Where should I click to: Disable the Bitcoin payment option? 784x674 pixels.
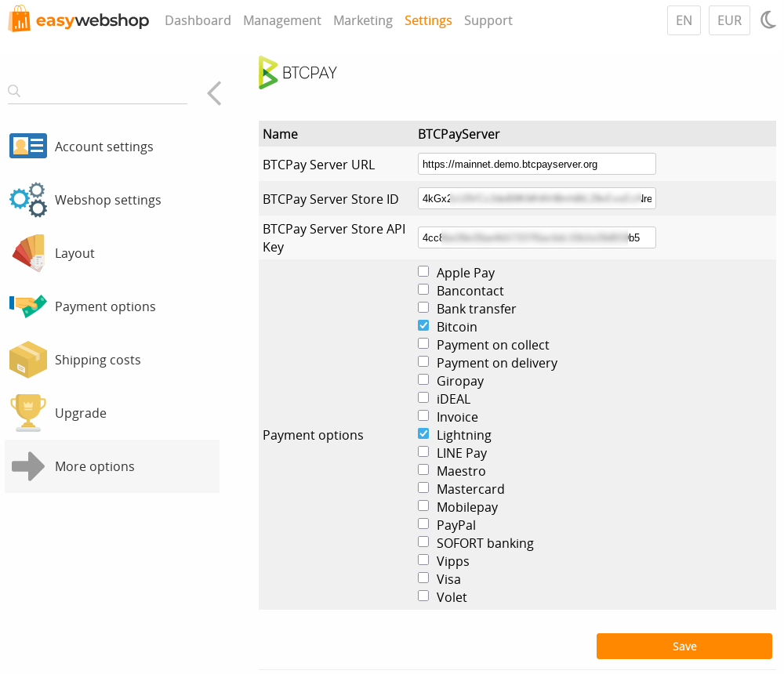click(x=423, y=324)
